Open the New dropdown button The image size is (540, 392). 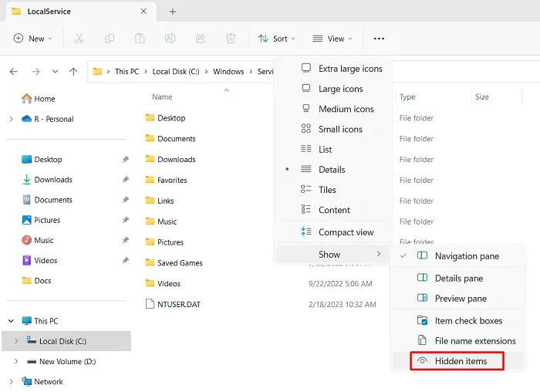[x=32, y=39]
